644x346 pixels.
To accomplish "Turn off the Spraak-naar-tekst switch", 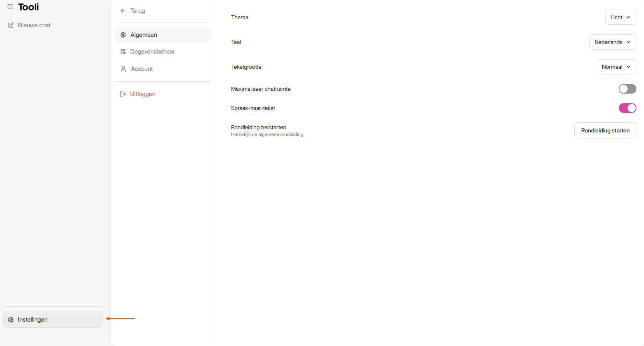I will [627, 108].
